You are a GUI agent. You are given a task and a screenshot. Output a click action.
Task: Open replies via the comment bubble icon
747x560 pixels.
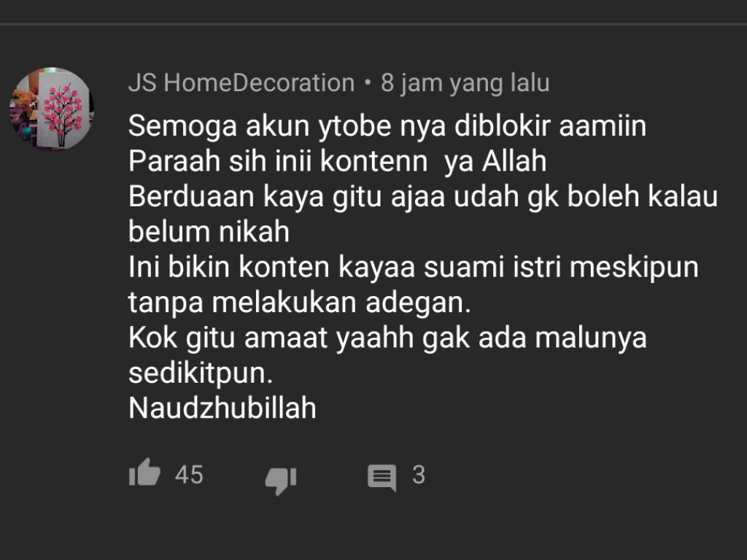pos(382,478)
